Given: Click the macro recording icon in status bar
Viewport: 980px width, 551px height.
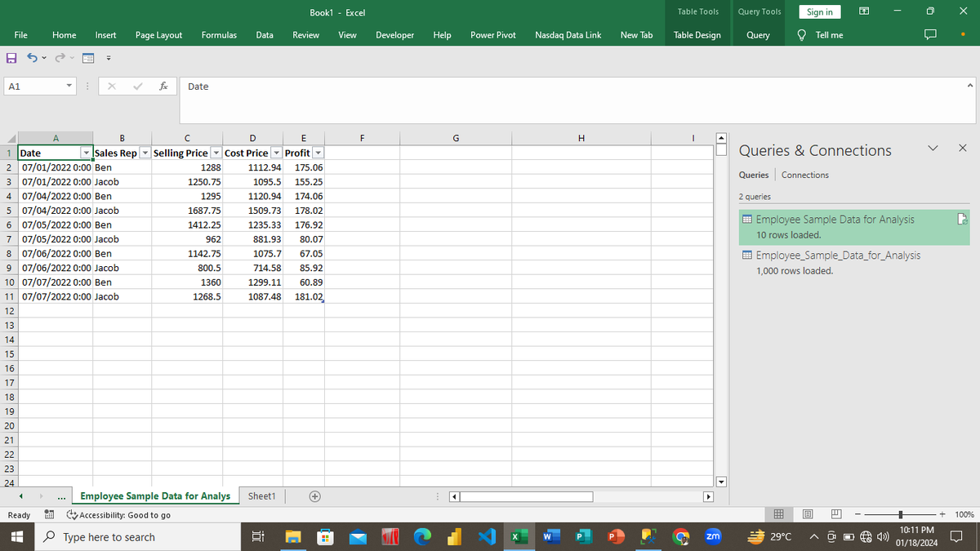Looking at the screenshot, I should pyautogui.click(x=48, y=515).
